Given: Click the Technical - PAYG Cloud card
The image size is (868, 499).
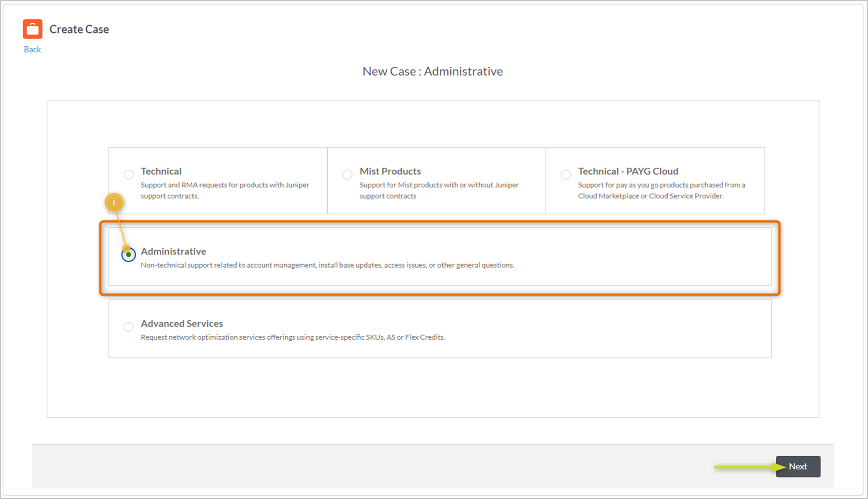Looking at the screenshot, I should (x=655, y=181).
